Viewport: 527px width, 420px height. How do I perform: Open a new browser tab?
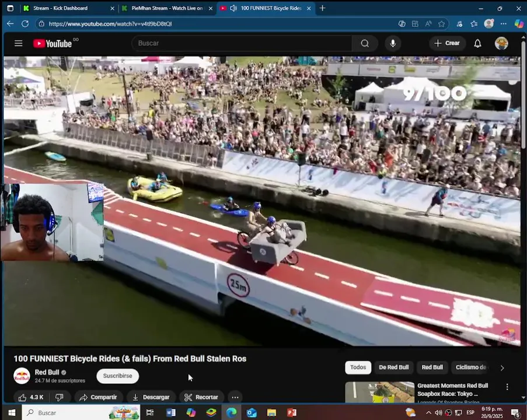(322, 8)
